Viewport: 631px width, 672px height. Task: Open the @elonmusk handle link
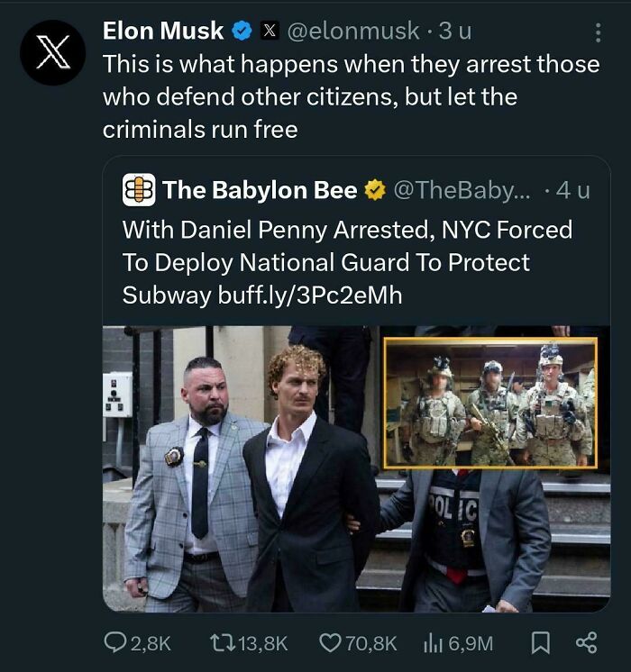click(x=352, y=32)
